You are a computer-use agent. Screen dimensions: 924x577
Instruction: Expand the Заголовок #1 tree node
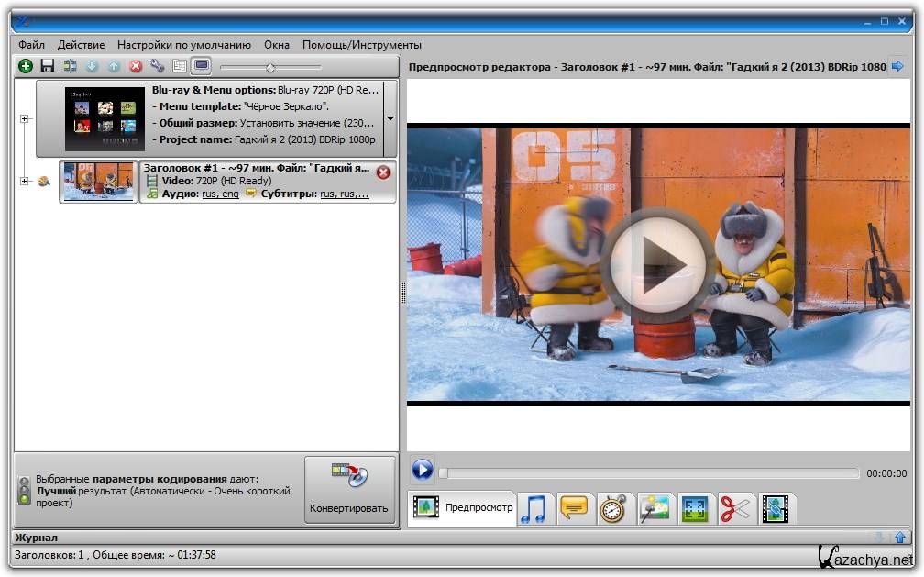pyautogui.click(x=25, y=182)
